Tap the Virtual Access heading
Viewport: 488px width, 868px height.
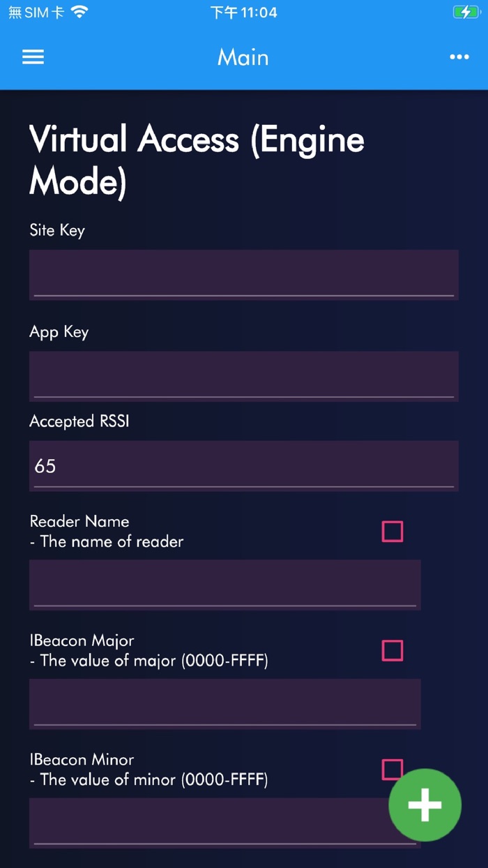pyautogui.click(x=195, y=160)
